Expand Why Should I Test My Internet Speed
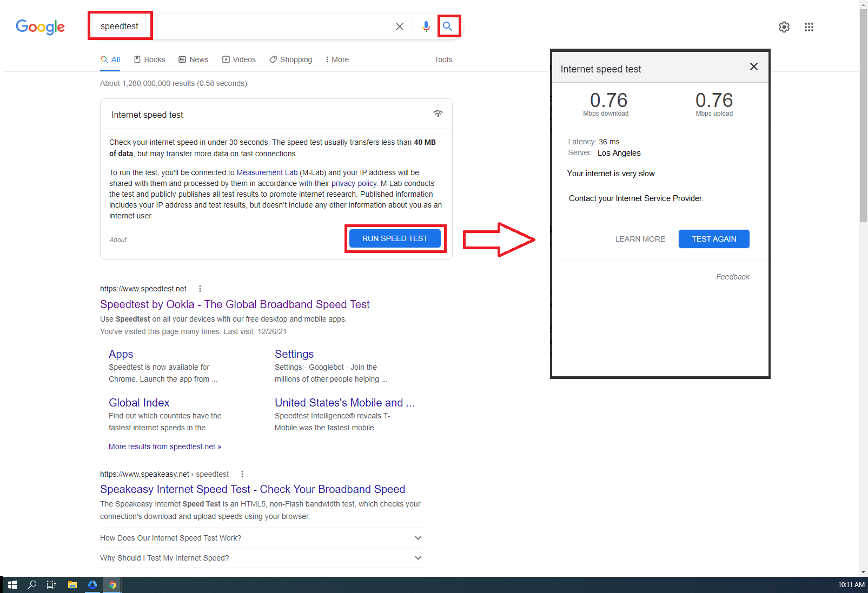The image size is (868, 593). pos(262,558)
